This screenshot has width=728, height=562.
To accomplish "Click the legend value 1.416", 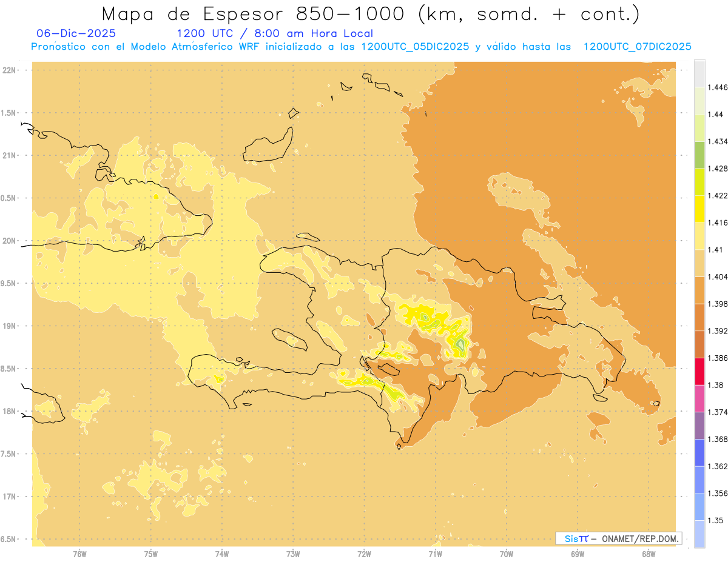I will [x=718, y=222].
